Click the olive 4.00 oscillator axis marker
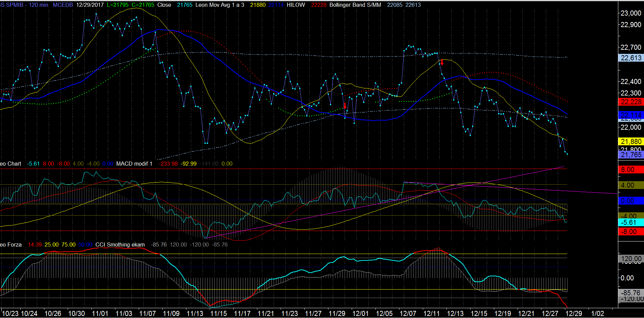 [631, 185]
